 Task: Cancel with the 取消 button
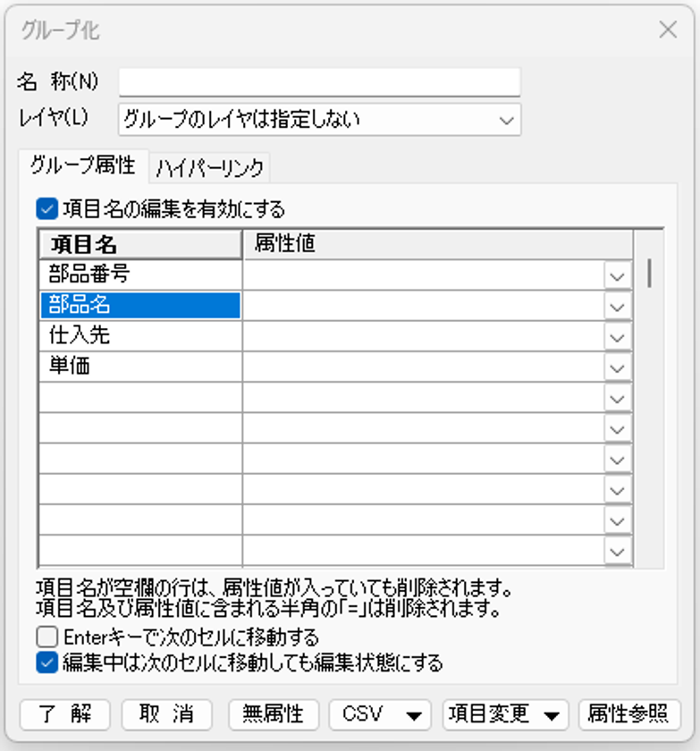click(x=166, y=714)
